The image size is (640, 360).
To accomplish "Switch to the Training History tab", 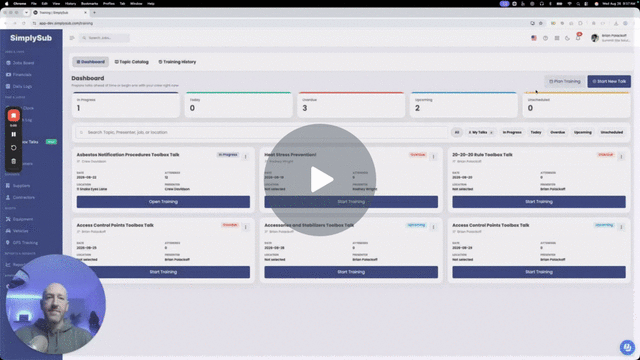I will pos(177,62).
